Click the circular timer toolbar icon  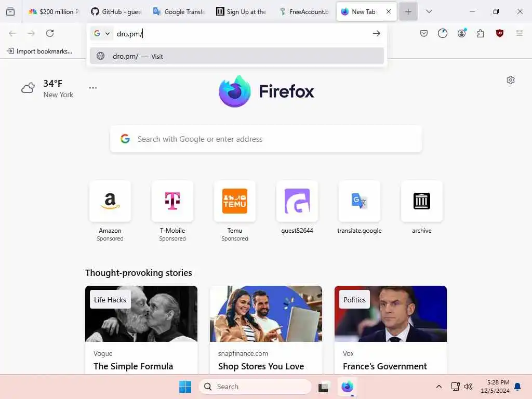click(443, 33)
